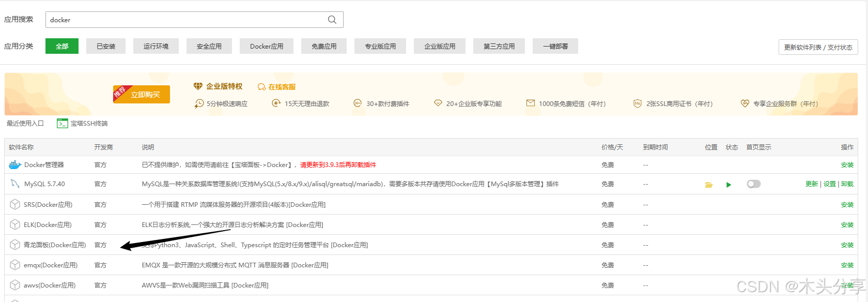Open 宝塔SSH终端 recent entry
The height and width of the screenshot is (302, 868).
pyautogui.click(x=83, y=124)
